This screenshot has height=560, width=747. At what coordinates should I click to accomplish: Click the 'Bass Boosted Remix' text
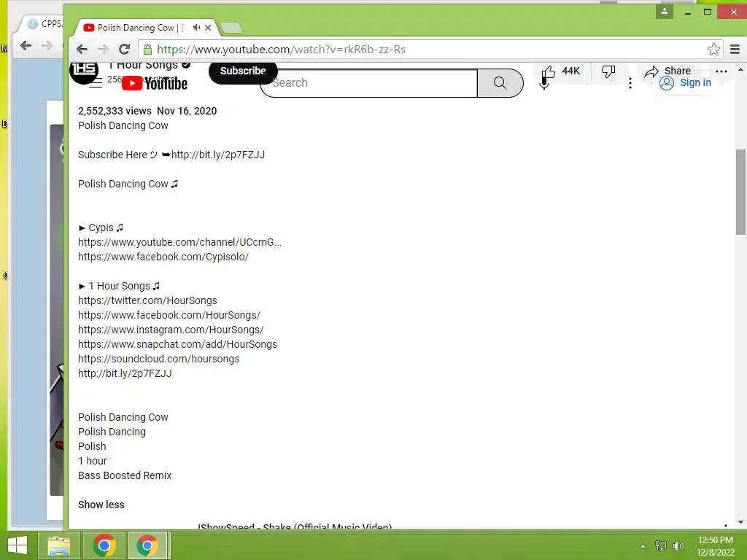(x=125, y=475)
